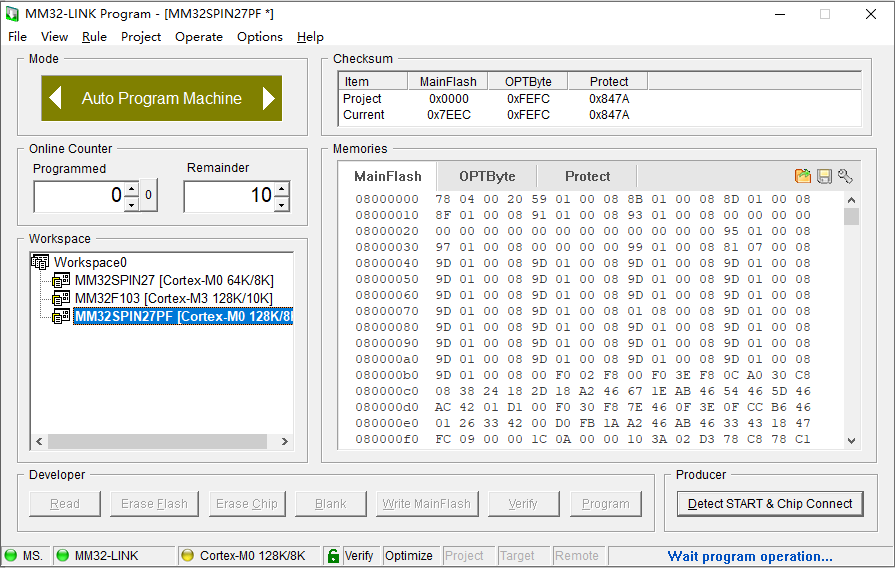Image resolution: width=895 pixels, height=568 pixels.
Task: Click the keys icon in Memories toolbar
Action: [845, 176]
